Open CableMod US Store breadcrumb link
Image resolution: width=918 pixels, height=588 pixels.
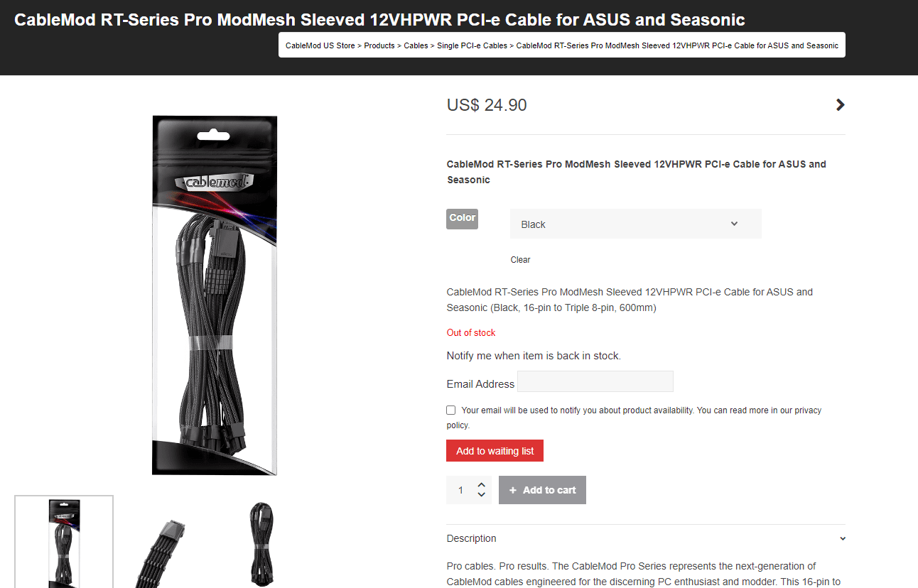[320, 45]
